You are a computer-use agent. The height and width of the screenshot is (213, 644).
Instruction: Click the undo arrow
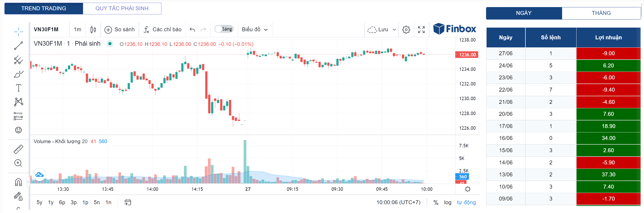click(192, 30)
